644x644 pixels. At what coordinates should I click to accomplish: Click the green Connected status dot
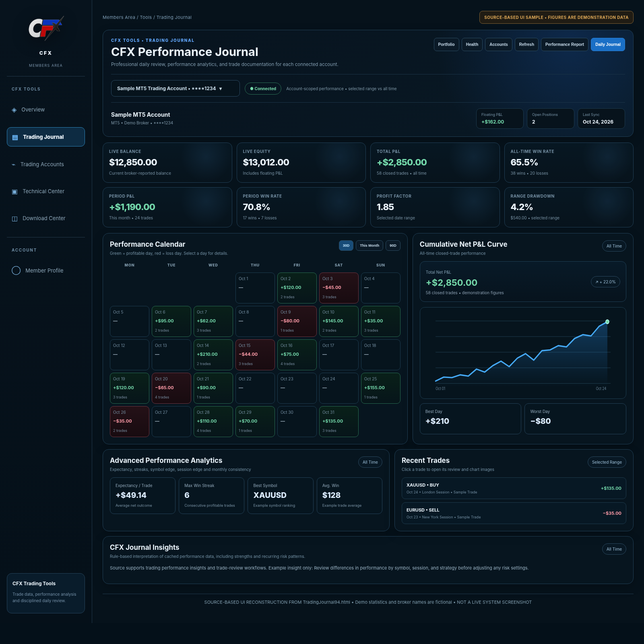252,89
